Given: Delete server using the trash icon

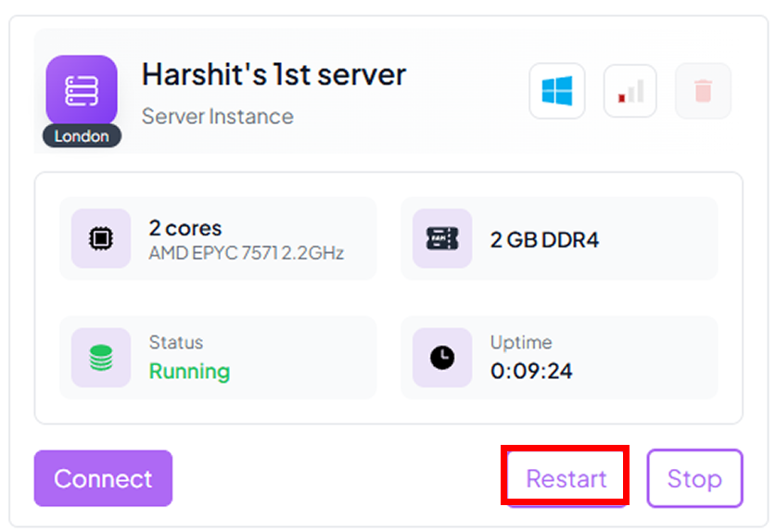Looking at the screenshot, I should click(703, 91).
